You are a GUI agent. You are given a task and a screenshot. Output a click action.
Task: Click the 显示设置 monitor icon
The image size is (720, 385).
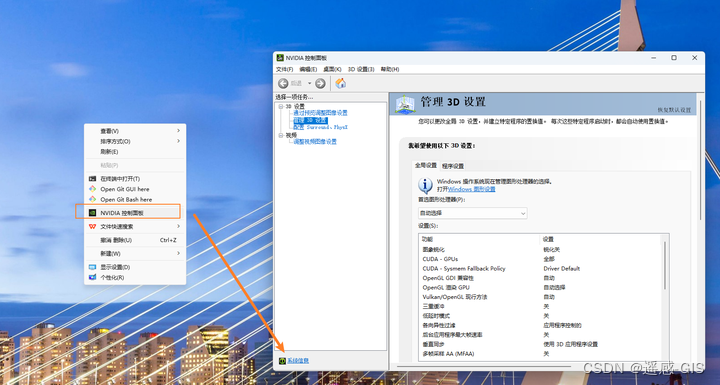[92, 267]
